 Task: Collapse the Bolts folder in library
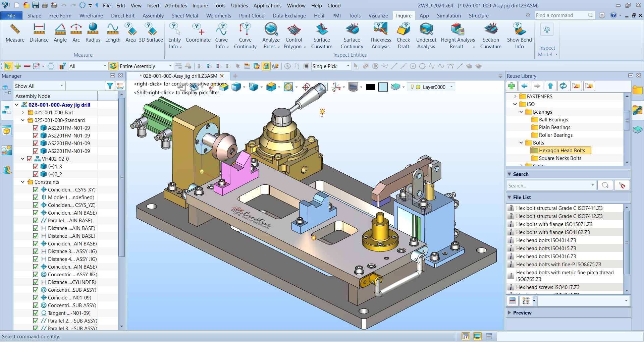[521, 142]
